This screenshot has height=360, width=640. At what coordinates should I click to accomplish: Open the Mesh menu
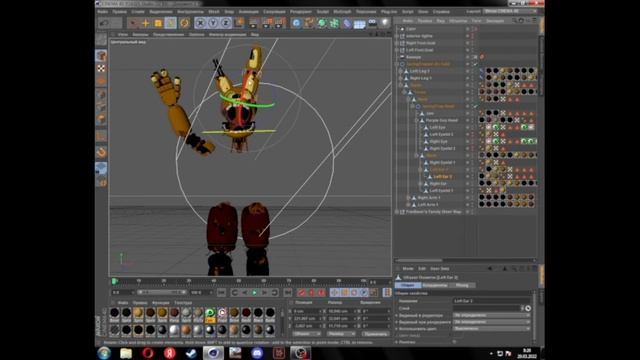(x=213, y=12)
